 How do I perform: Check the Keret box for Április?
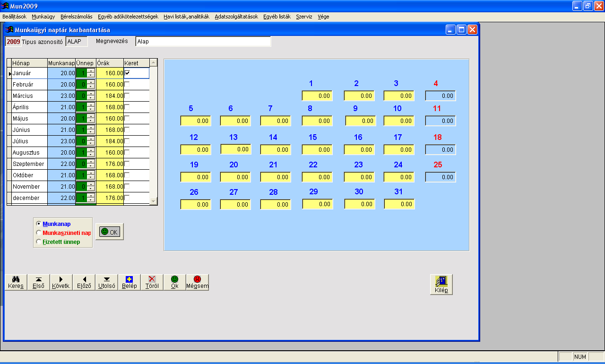click(127, 107)
